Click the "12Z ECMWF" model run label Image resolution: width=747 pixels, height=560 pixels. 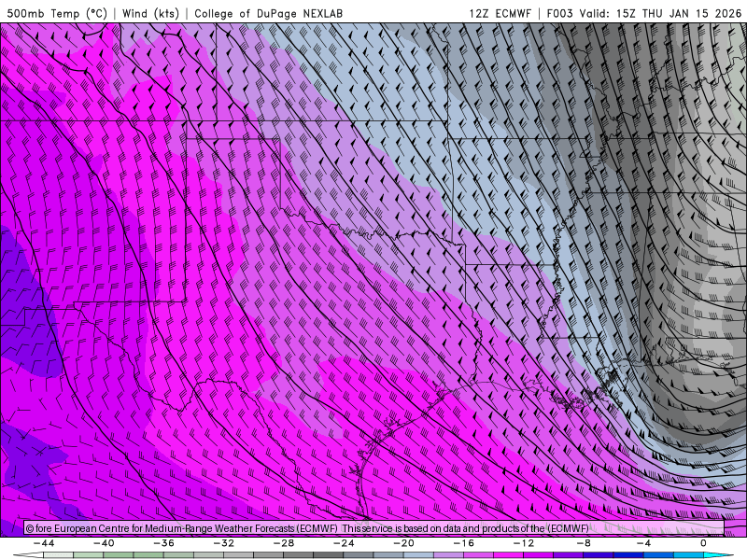tap(500, 13)
